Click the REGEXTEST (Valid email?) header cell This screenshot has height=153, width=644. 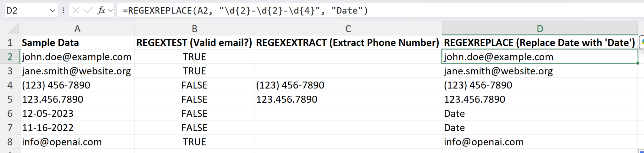194,42
